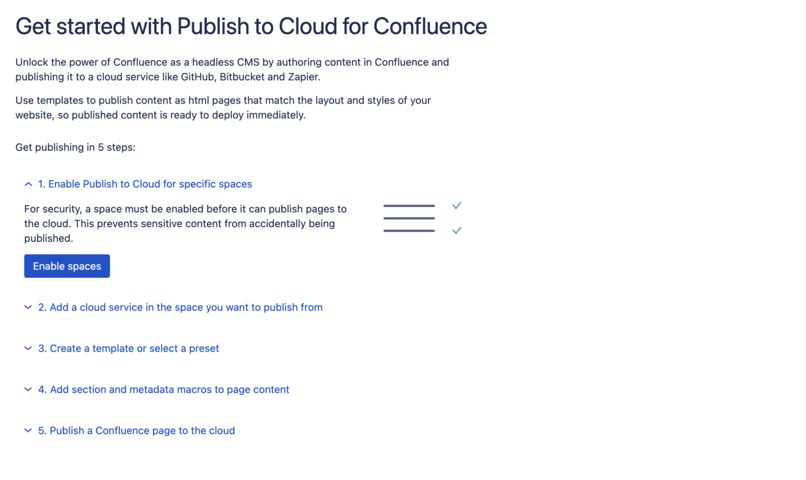Expand step 5 chevron about publishing a page

(28, 431)
